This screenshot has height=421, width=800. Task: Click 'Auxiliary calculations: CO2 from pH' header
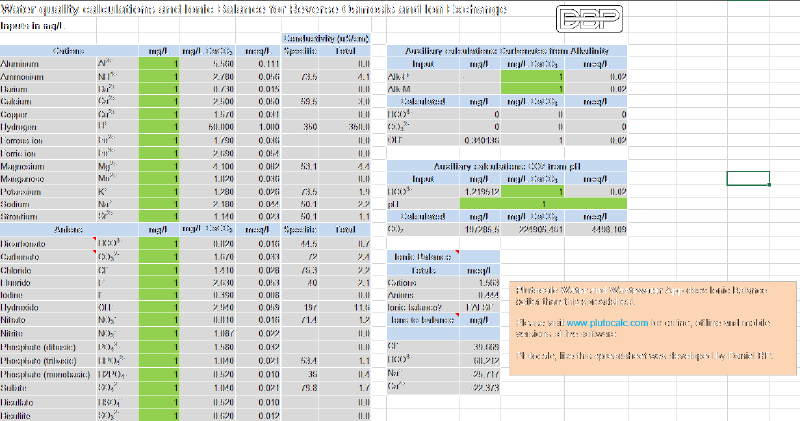[507, 166]
